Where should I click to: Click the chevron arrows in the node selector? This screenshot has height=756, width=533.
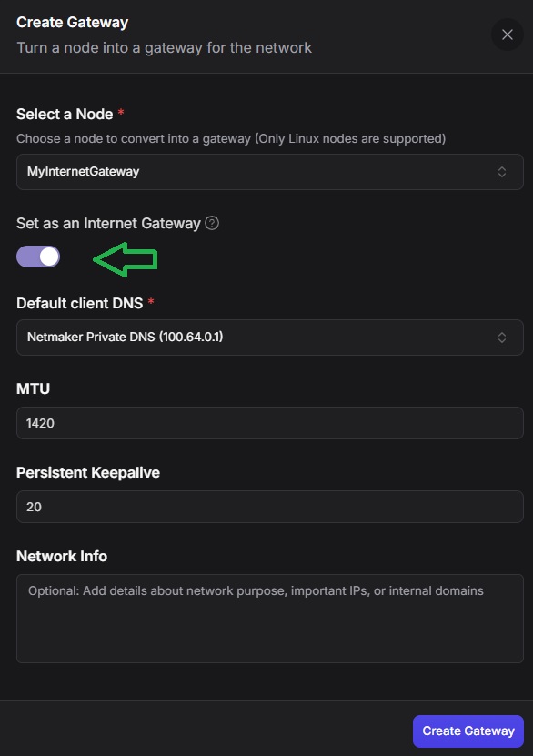(502, 172)
